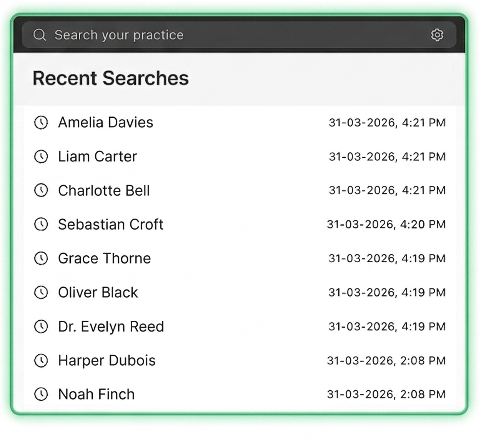Click the clock icon beside Grace Thorne
The width and height of the screenshot is (481, 448).
tap(41, 258)
